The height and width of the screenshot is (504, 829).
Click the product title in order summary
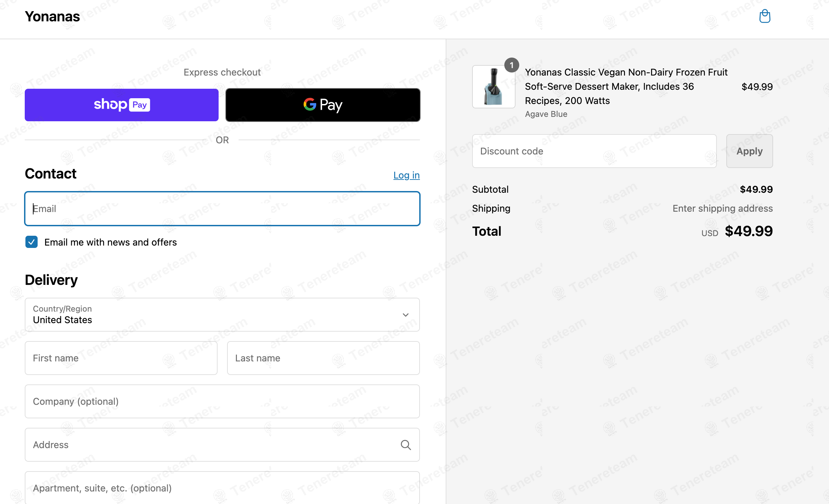(626, 86)
